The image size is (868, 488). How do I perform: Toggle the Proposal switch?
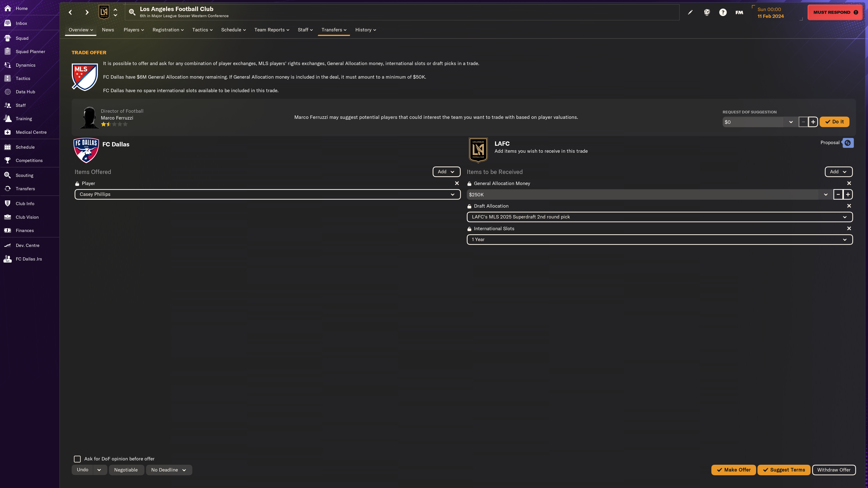click(848, 143)
